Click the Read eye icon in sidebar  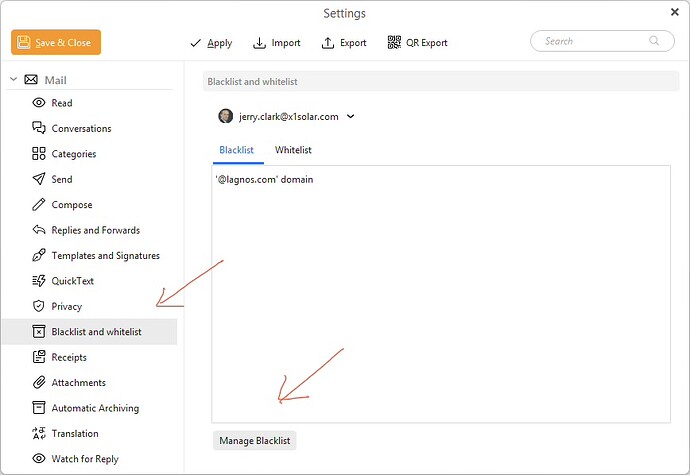pos(39,103)
